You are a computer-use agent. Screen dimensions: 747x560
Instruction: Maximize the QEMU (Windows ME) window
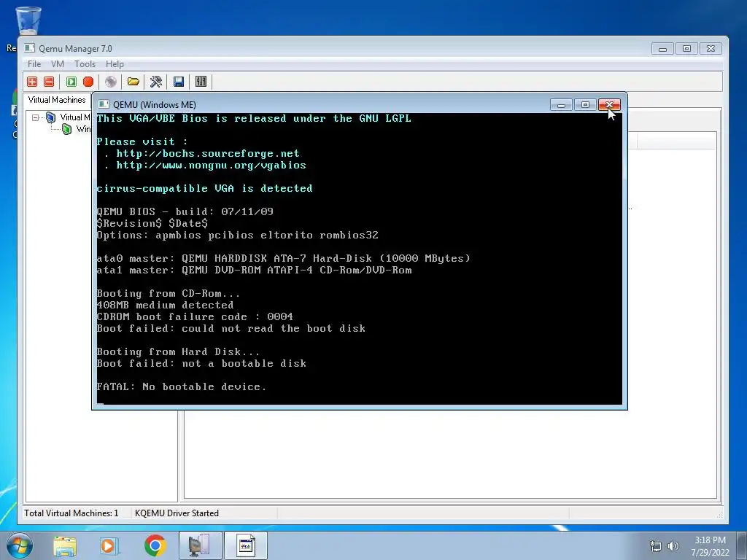(x=586, y=104)
